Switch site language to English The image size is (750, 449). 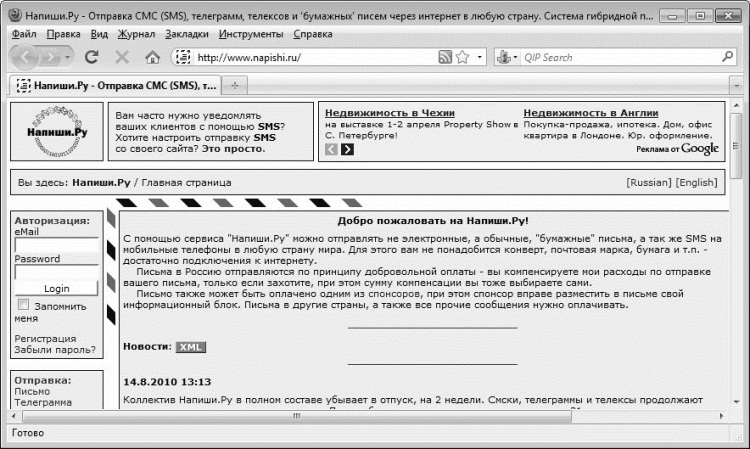click(697, 183)
